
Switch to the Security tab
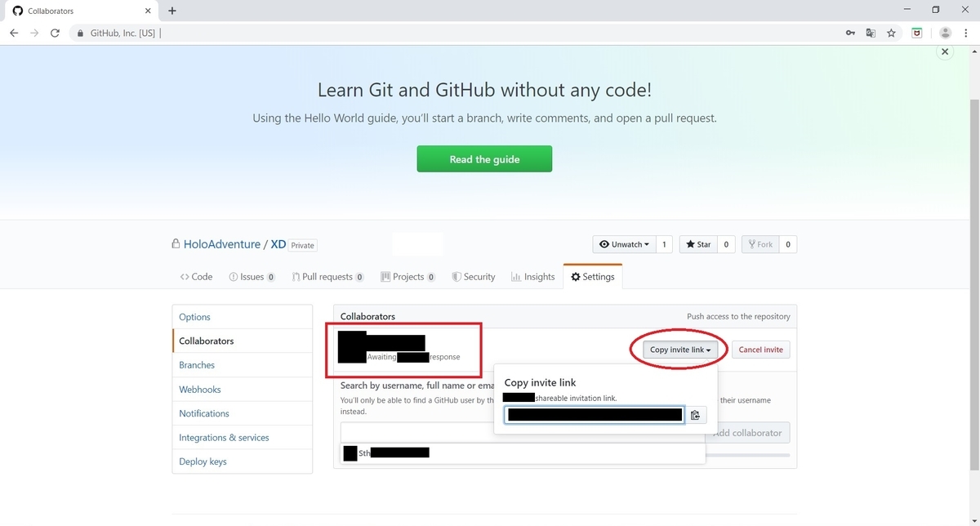tap(474, 277)
